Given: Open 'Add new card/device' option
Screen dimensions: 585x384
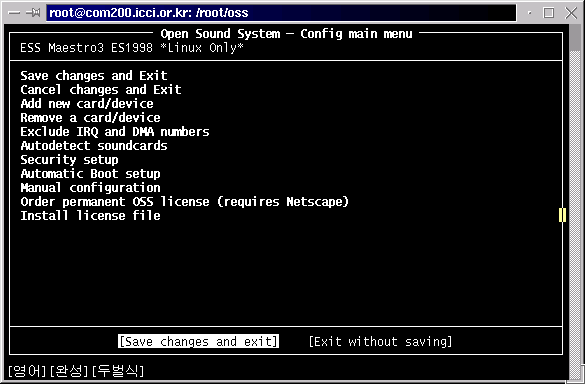Looking at the screenshot, I should point(87,104).
